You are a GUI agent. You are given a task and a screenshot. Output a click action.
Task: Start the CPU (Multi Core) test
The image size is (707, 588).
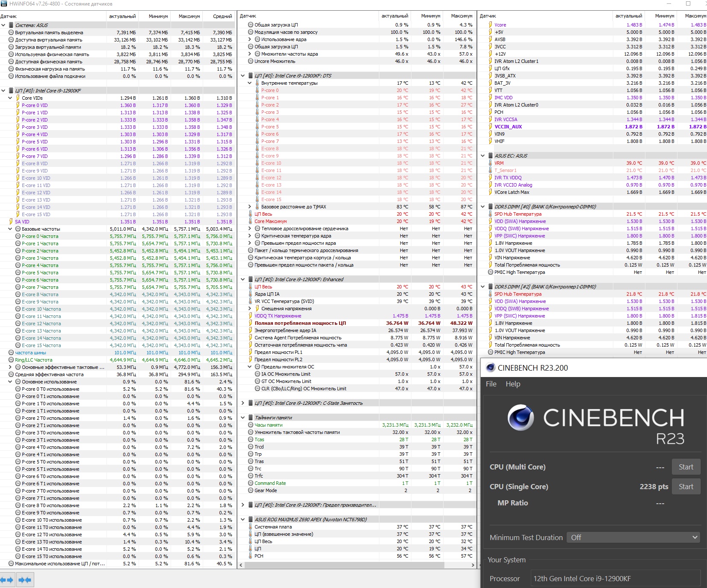pyautogui.click(x=686, y=467)
